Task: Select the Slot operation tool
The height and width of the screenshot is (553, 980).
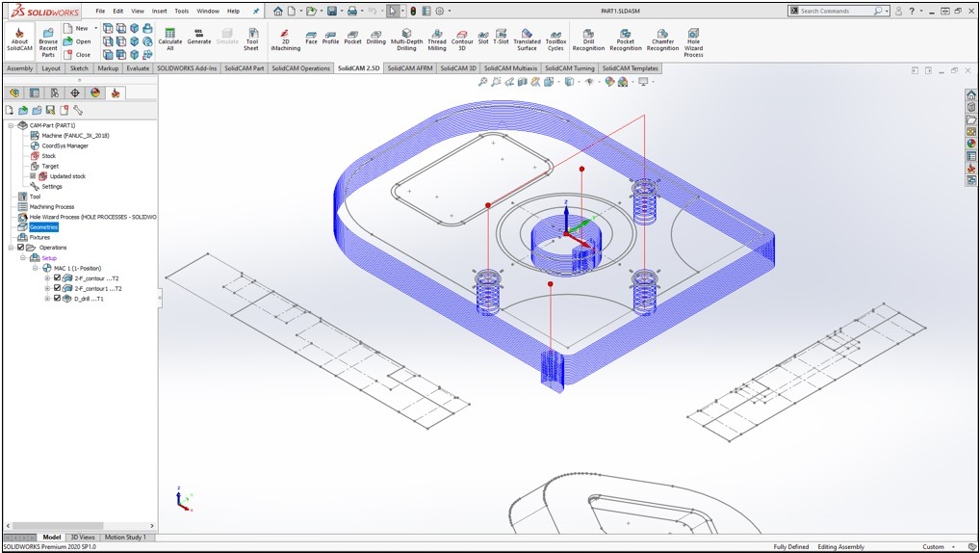Action: pyautogui.click(x=483, y=38)
